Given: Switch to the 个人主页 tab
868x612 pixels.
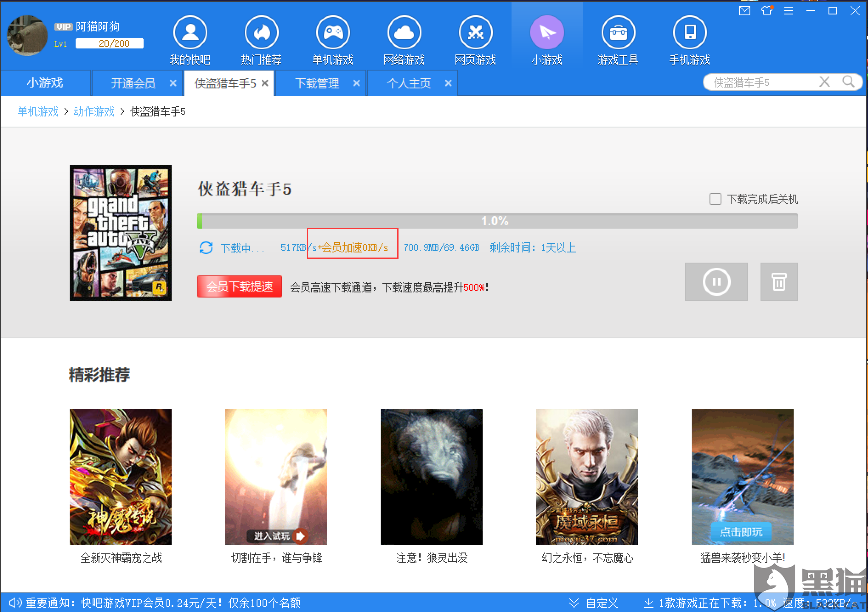Looking at the screenshot, I should point(409,83).
